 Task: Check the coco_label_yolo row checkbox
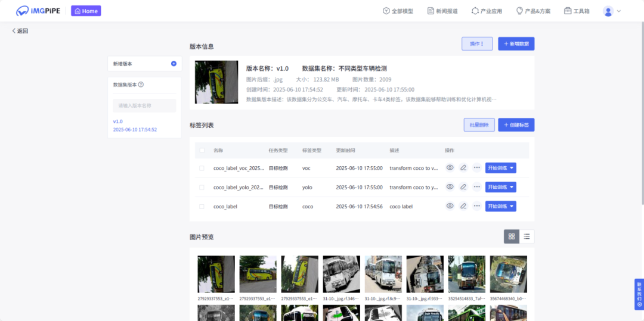202,187
